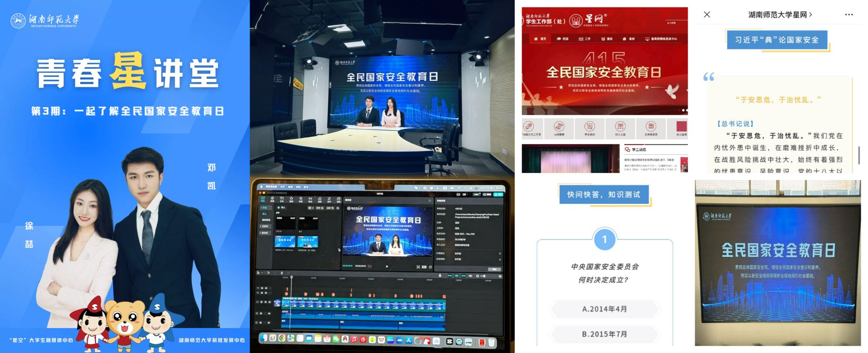Click the fullscreen icon in preview panel
Image resolution: width=868 pixels, height=353 pixels.
[x=430, y=267]
